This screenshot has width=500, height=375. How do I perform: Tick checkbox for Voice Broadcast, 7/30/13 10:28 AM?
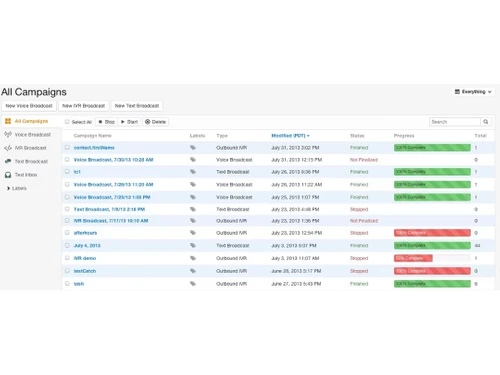(x=67, y=159)
